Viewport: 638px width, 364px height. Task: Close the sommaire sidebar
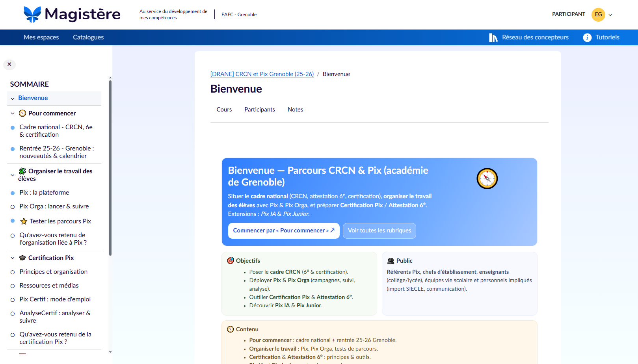pos(9,64)
